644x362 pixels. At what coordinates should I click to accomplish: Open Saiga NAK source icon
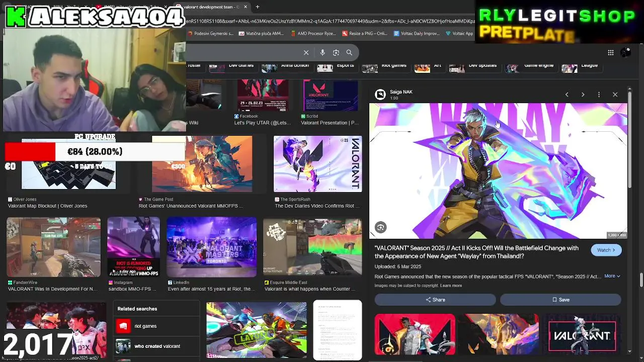(380, 94)
